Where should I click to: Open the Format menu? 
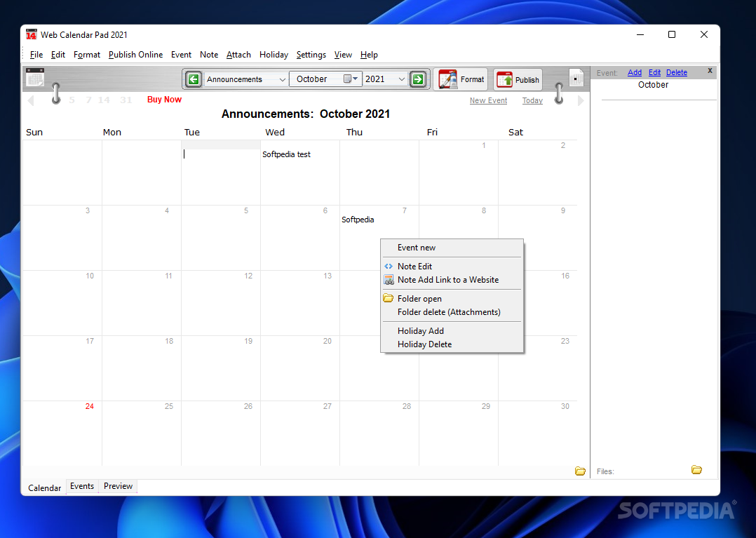(x=87, y=55)
